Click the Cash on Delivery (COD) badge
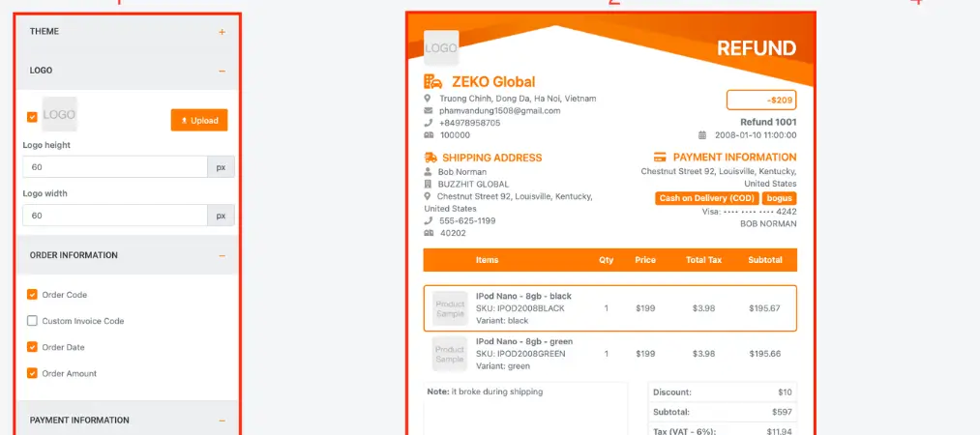Image resolution: width=980 pixels, height=435 pixels. click(x=707, y=198)
